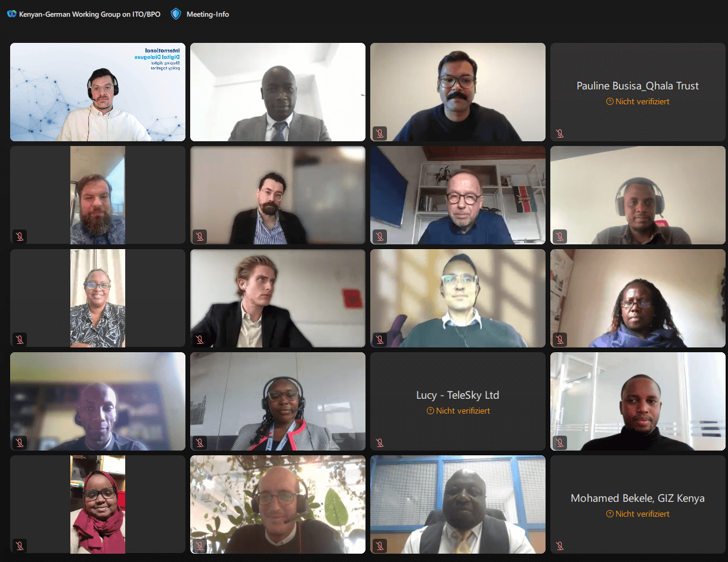The height and width of the screenshot is (562, 728).
Task: Click muted mic icon on Pauline Busisa tile
Action: pos(559,133)
